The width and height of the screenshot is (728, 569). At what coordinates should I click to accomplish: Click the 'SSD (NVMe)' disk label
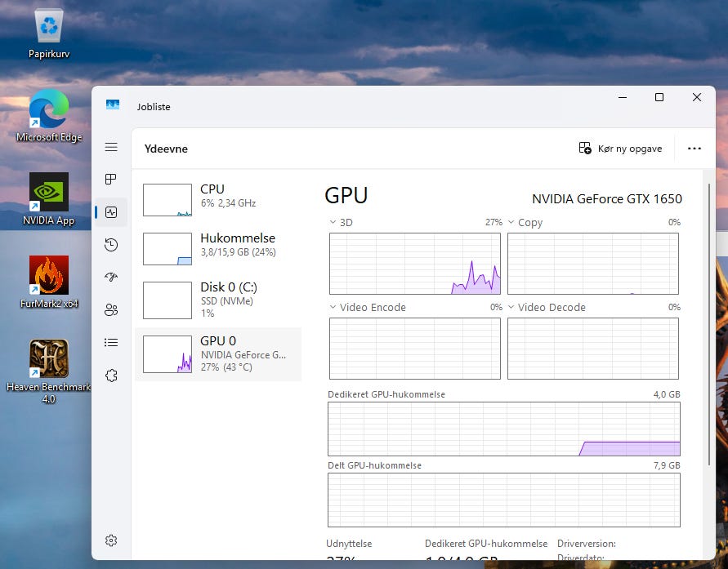point(226,301)
